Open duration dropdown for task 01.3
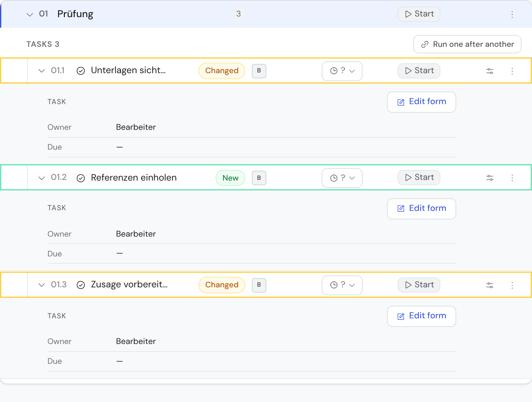Screen dimensions: 532x402 point(342,285)
